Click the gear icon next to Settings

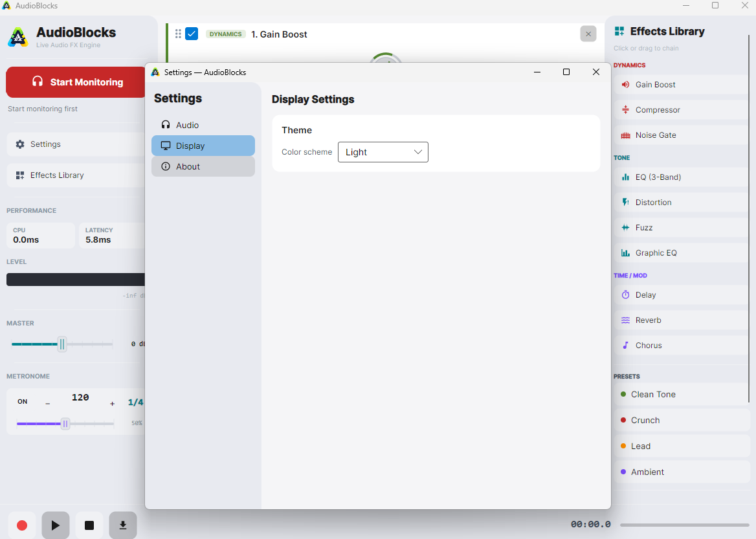tap(20, 144)
